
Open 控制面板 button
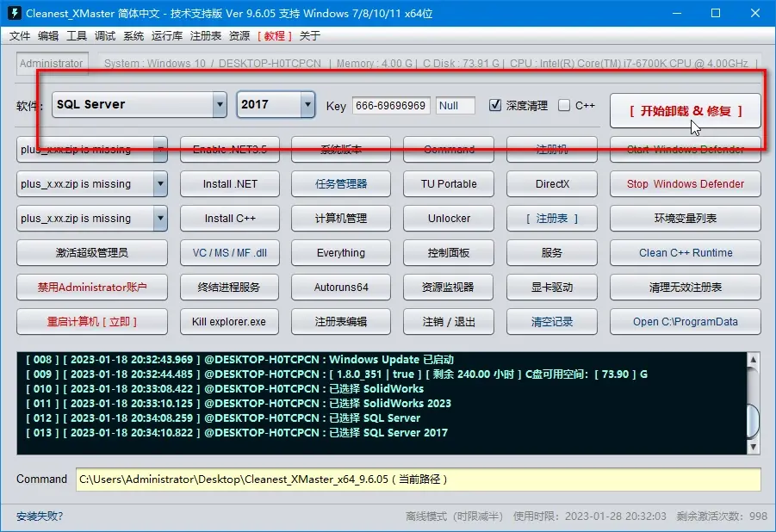coord(449,252)
